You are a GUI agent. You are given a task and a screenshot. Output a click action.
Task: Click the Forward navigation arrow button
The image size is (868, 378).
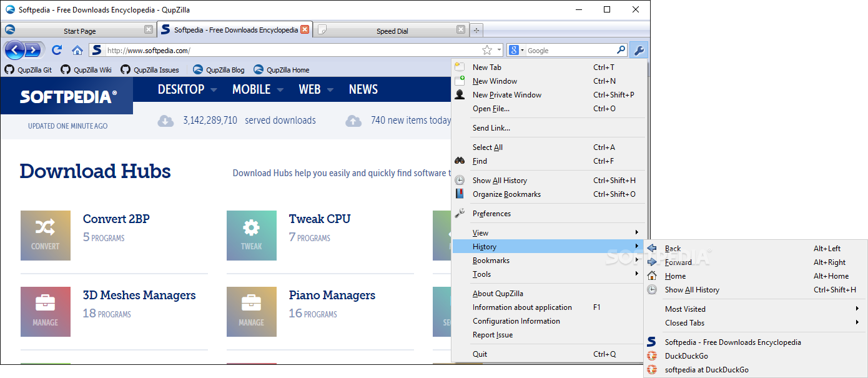point(33,50)
